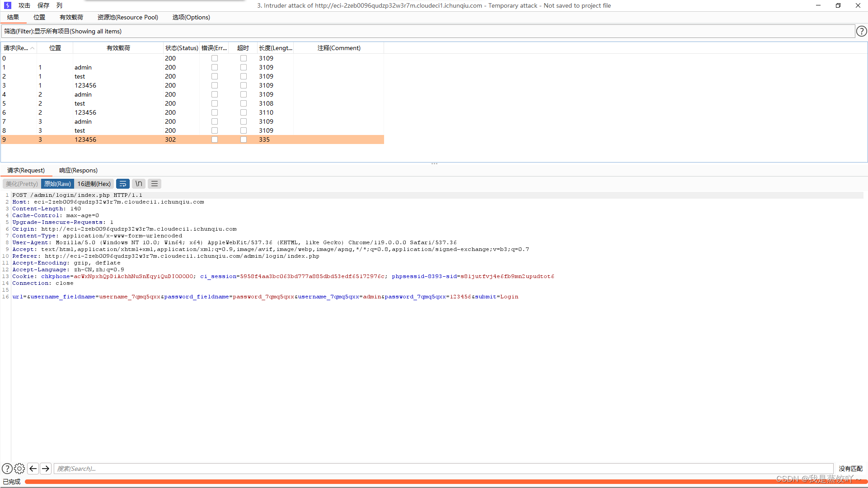The width and height of the screenshot is (868, 488).
Task: Switch to 美化(Pretty) view
Action: (x=22, y=184)
